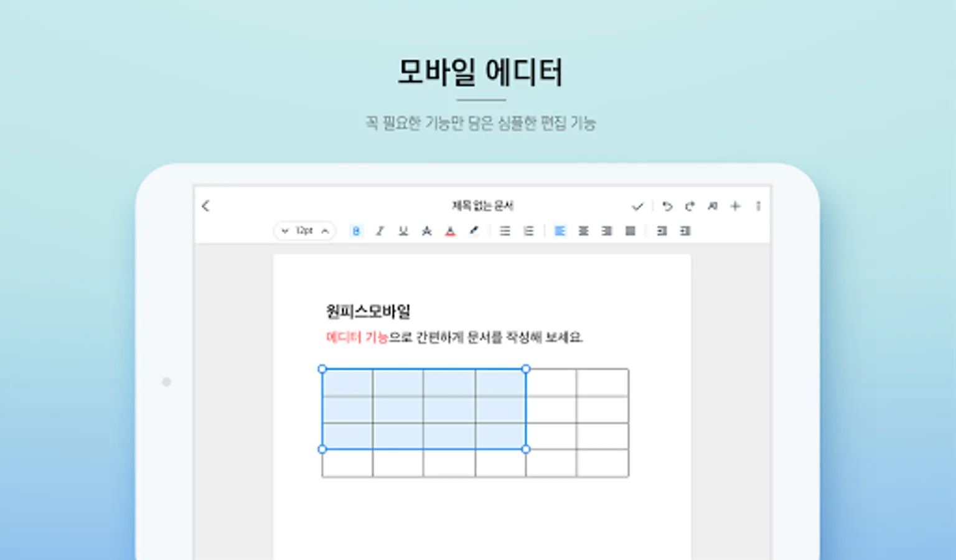Undo the last action
The width and height of the screenshot is (956, 560).
pos(667,206)
